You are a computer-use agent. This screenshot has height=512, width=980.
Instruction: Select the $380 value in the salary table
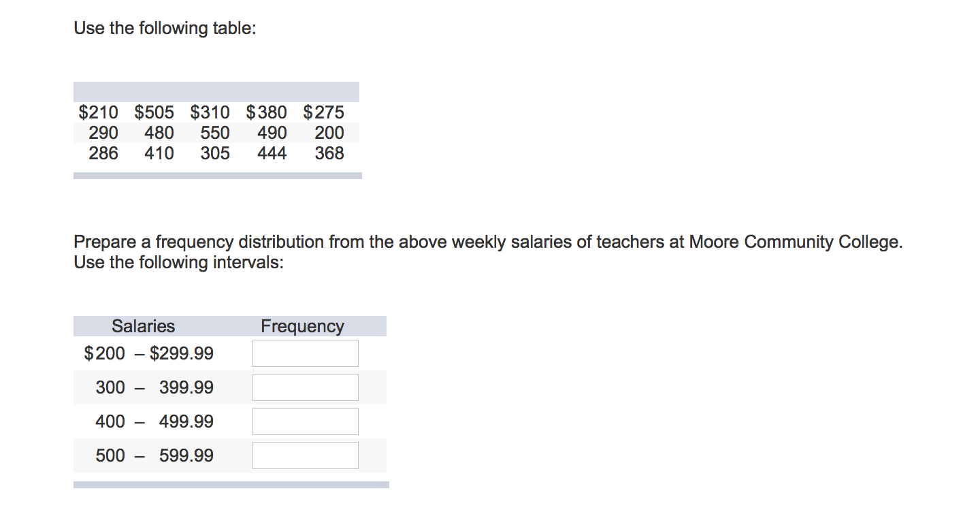click(x=267, y=112)
